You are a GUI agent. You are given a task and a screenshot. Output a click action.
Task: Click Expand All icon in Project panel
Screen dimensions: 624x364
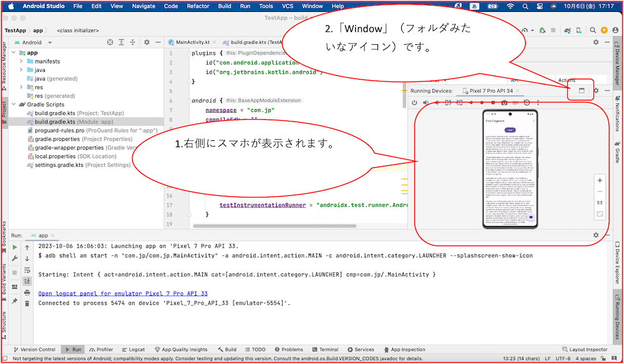[122, 42]
